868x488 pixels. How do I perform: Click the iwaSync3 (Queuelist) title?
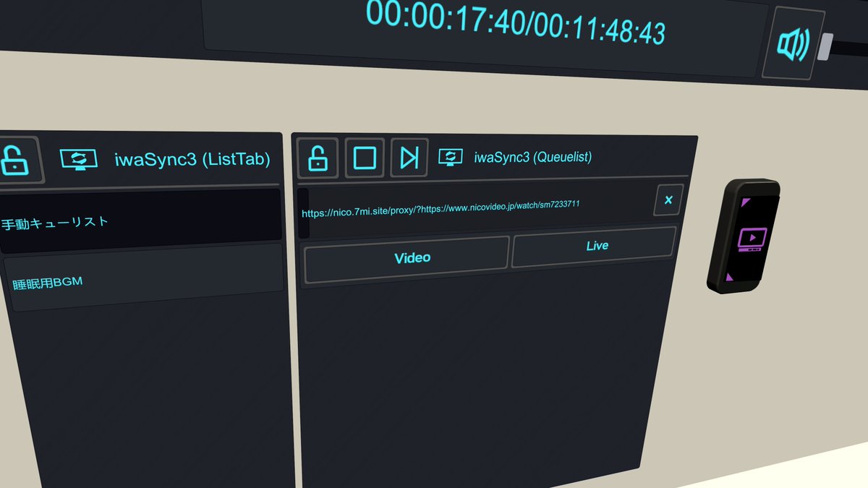[x=533, y=157]
